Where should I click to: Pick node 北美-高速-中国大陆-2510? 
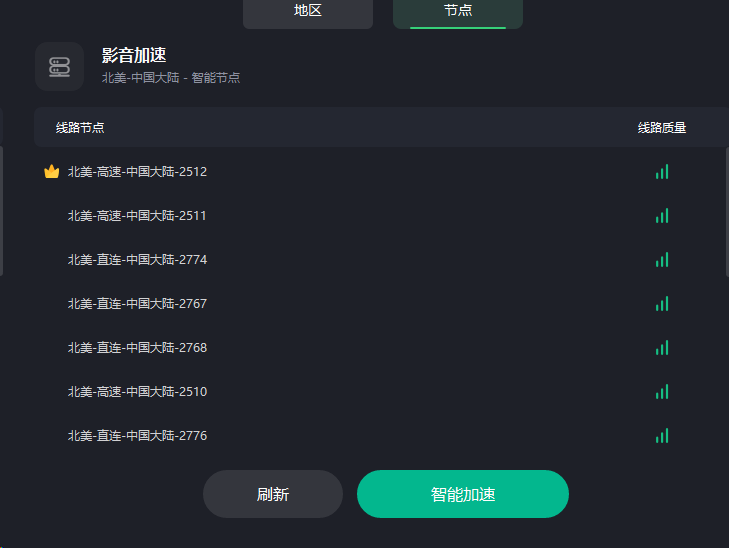point(379,391)
